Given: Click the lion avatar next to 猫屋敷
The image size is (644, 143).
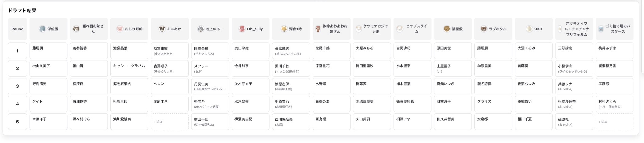Looking at the screenshot, I should click(447, 29).
